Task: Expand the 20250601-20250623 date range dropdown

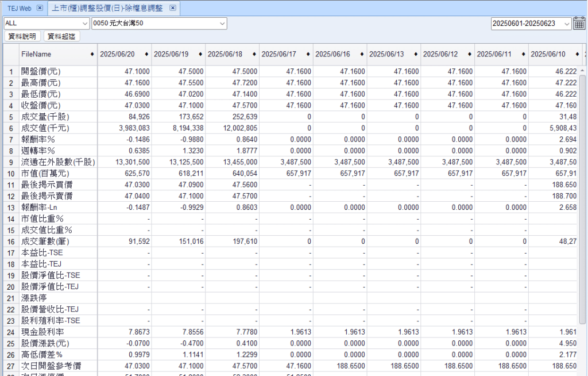Action: click(567, 24)
